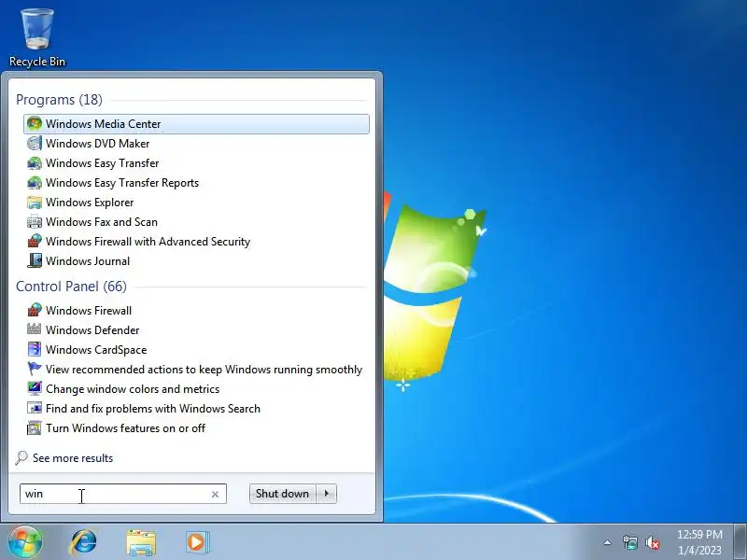Click the taskbar clock and date
Screen dimensions: 747x560
(699, 542)
